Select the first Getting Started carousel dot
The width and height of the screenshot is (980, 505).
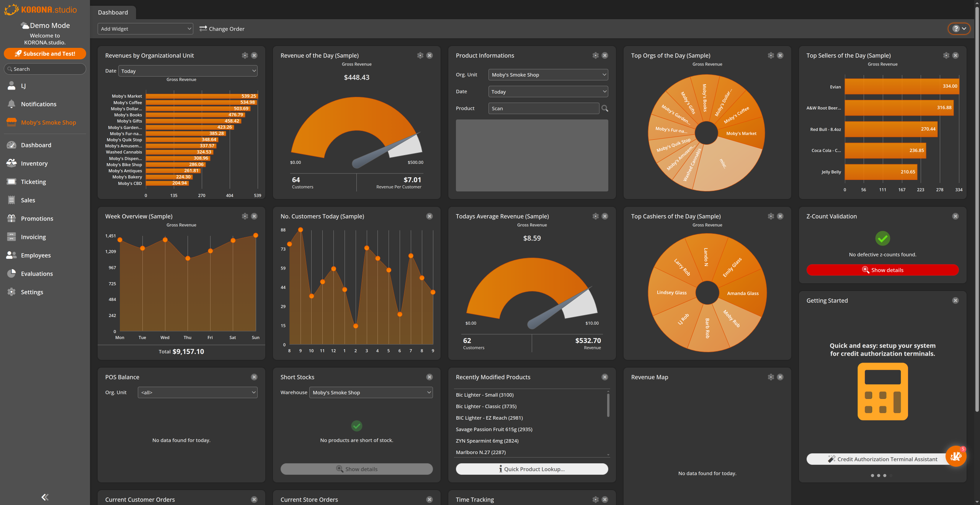click(872, 476)
